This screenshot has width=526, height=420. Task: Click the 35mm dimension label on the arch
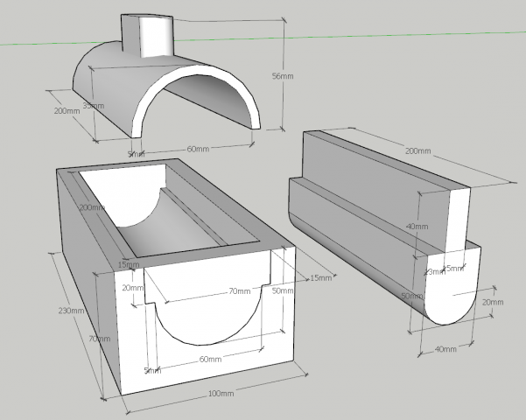(x=94, y=106)
